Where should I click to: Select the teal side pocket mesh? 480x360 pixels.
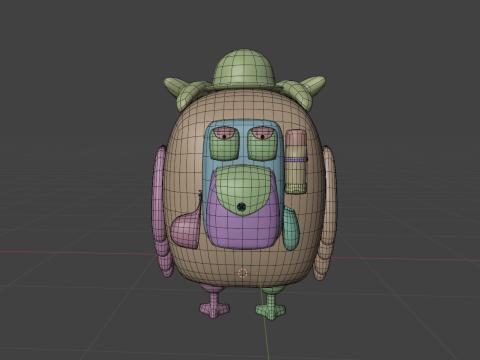click(x=291, y=228)
